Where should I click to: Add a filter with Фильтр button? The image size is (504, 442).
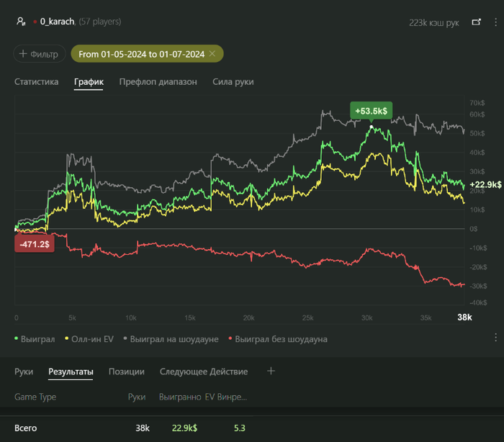pyautogui.click(x=37, y=54)
